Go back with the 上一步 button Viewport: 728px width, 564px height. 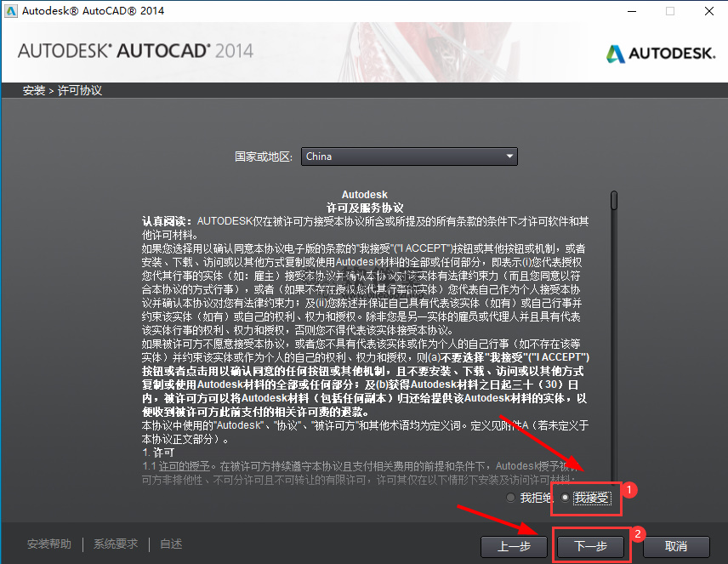pyautogui.click(x=514, y=546)
